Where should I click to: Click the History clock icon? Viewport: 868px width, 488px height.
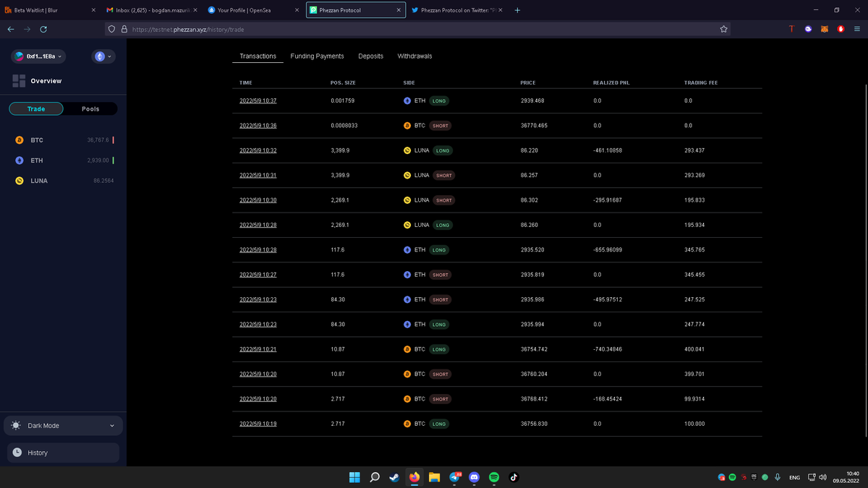coord(17,453)
